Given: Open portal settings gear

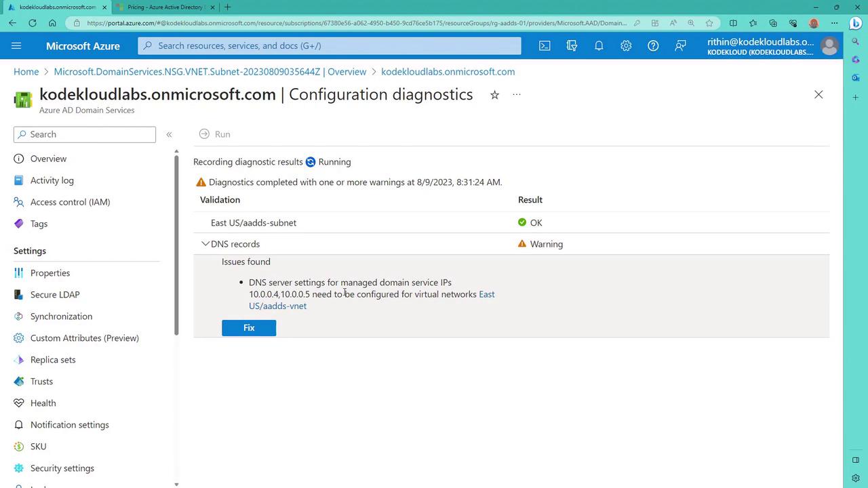Looking at the screenshot, I should point(626,45).
